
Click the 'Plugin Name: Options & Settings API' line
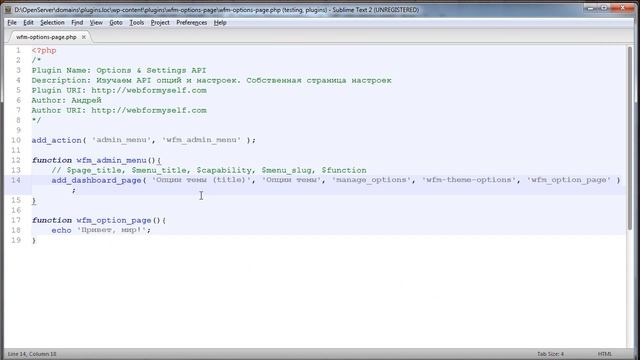click(x=119, y=70)
